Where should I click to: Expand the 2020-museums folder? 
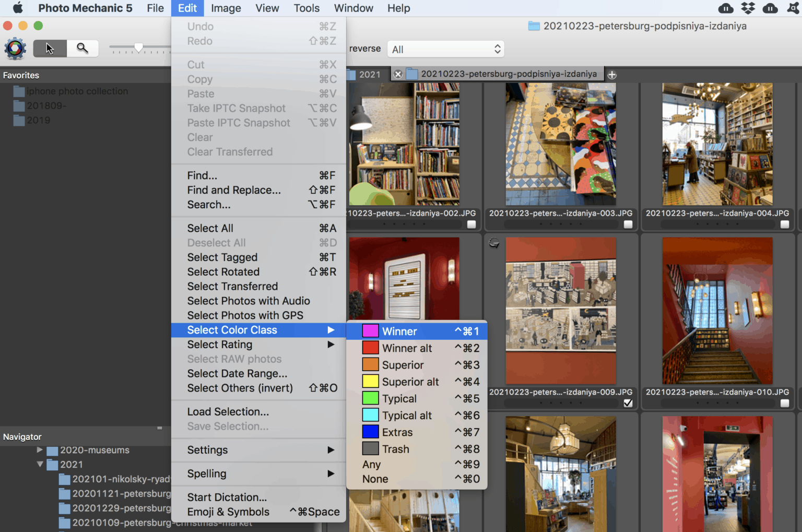click(40, 450)
